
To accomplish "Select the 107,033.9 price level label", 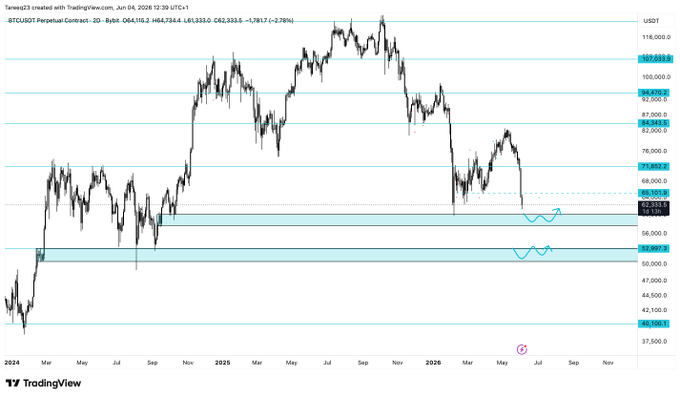I will click(x=655, y=59).
